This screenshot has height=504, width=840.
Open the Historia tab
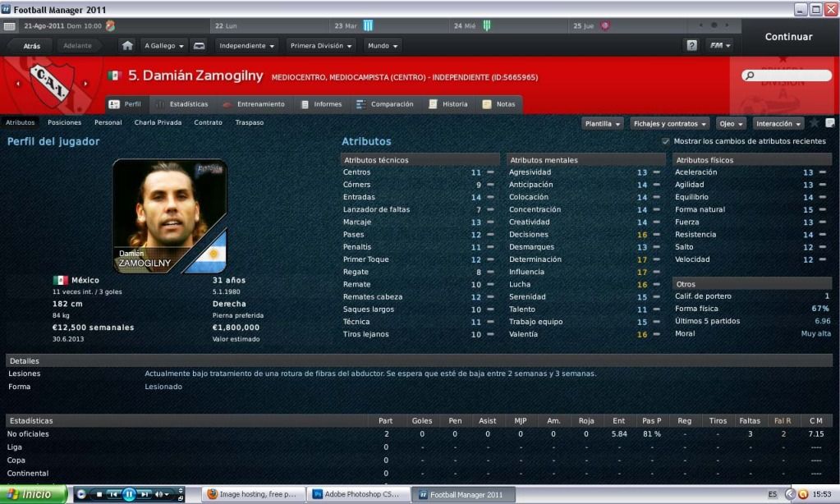[x=449, y=104]
